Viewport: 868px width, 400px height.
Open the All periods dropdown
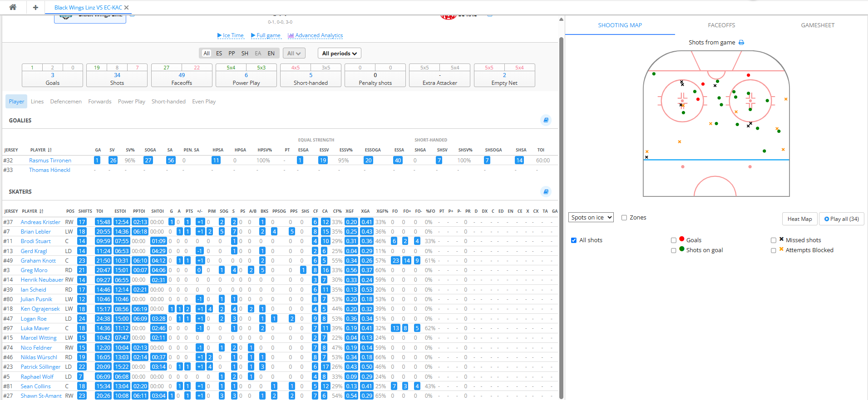click(339, 54)
